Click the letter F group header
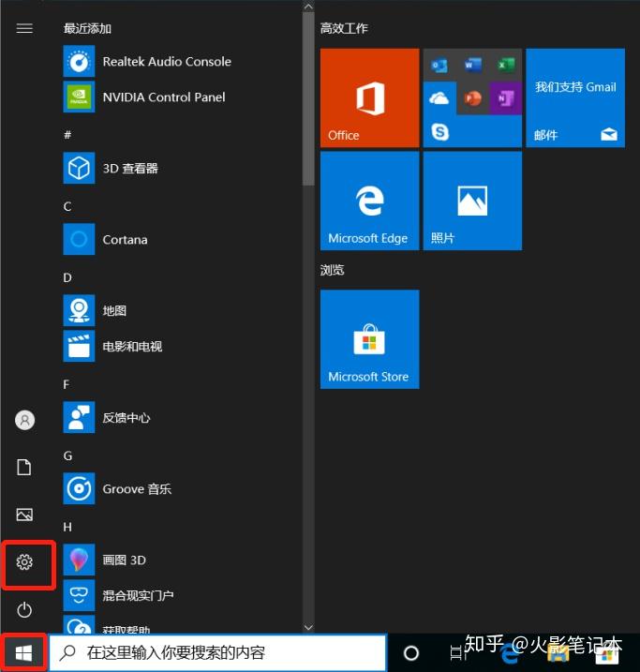Image resolution: width=640 pixels, height=672 pixels. point(67,384)
